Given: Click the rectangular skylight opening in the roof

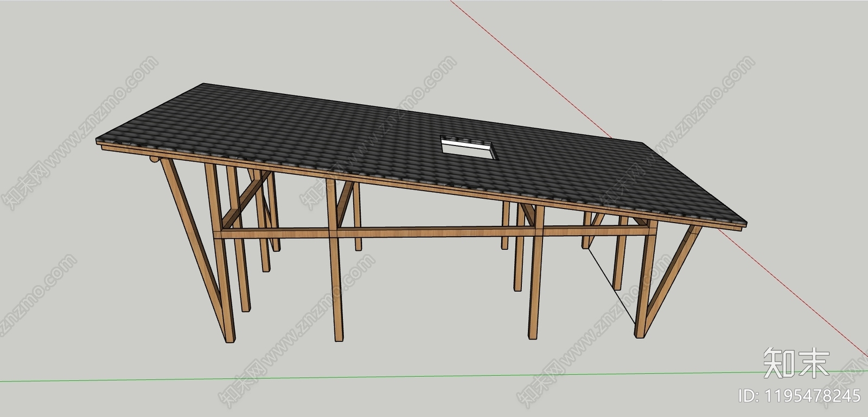Looking at the screenshot, I should coord(469,148).
